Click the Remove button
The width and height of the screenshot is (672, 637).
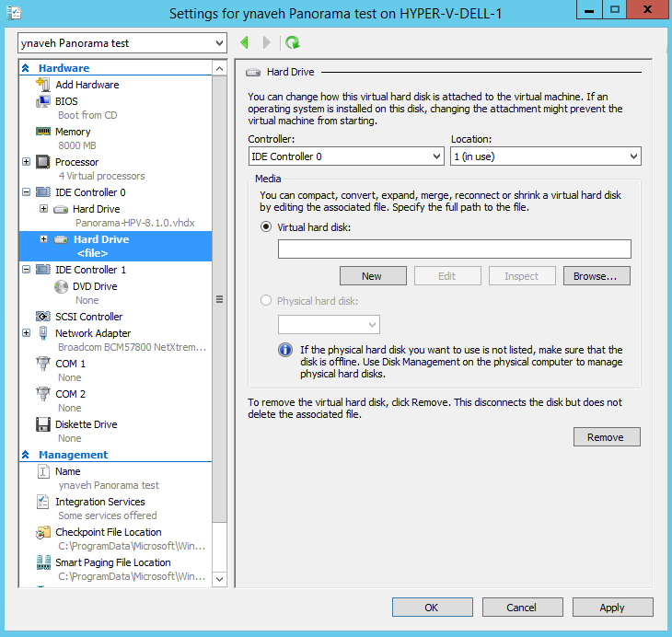tap(606, 437)
